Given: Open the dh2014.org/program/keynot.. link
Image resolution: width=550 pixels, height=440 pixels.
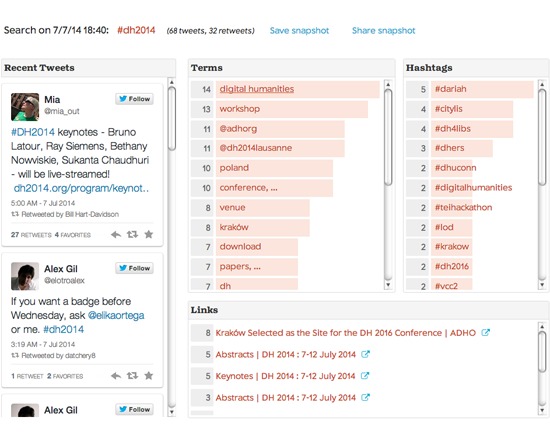Looking at the screenshot, I should 81,188.
